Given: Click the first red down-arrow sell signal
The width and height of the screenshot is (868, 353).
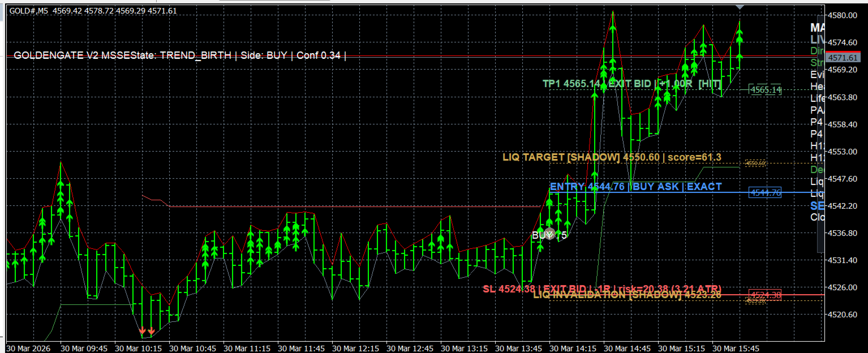Looking at the screenshot, I should (x=143, y=330).
